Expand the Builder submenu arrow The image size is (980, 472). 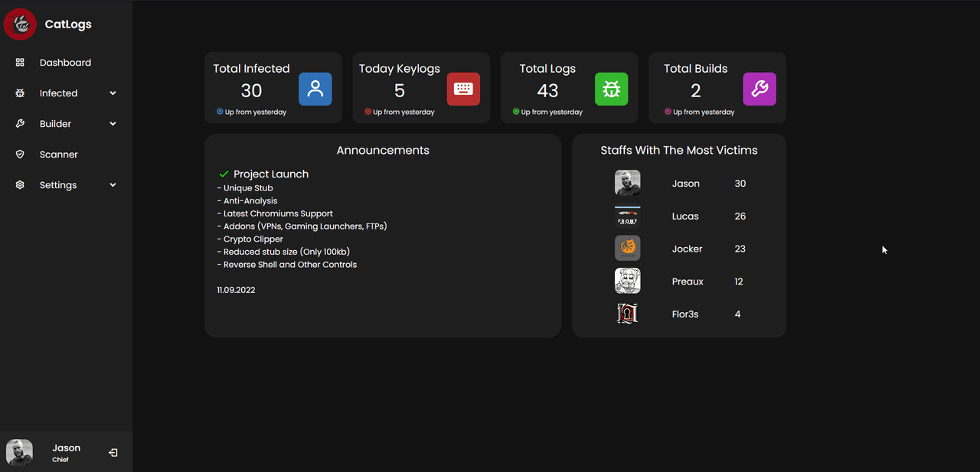click(x=113, y=124)
